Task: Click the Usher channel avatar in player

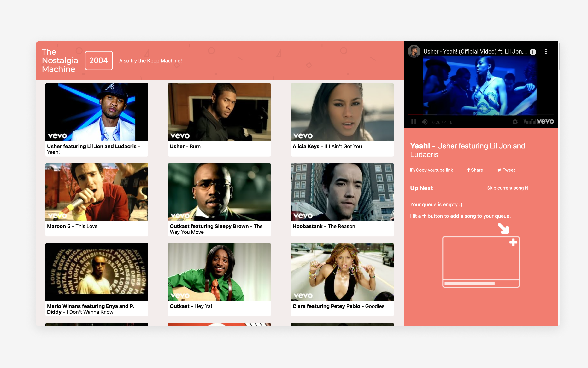Action: 414,51
